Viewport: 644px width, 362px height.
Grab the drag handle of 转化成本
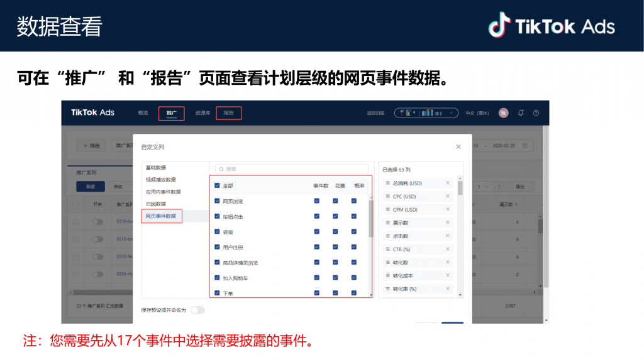tap(387, 275)
